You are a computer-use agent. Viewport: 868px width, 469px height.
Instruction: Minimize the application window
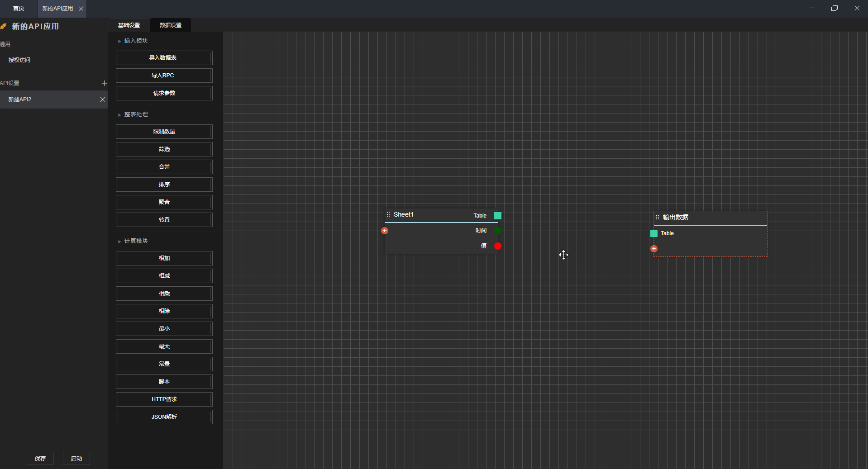pos(812,8)
